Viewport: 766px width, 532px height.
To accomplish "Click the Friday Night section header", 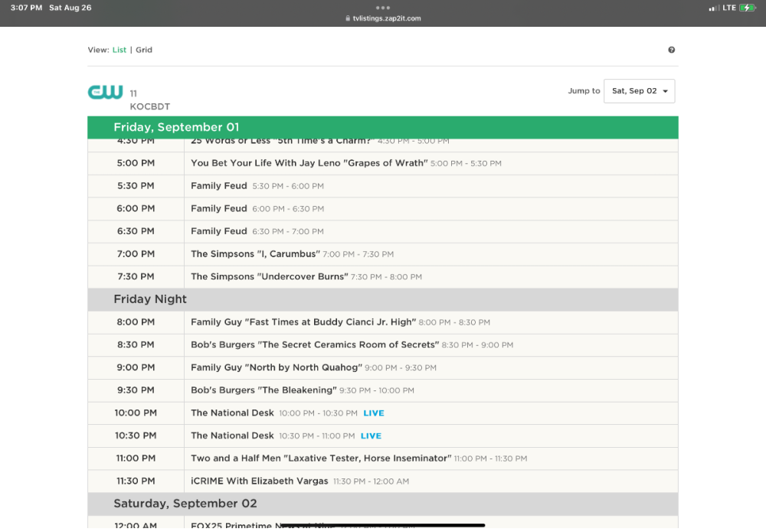I will (x=383, y=299).
